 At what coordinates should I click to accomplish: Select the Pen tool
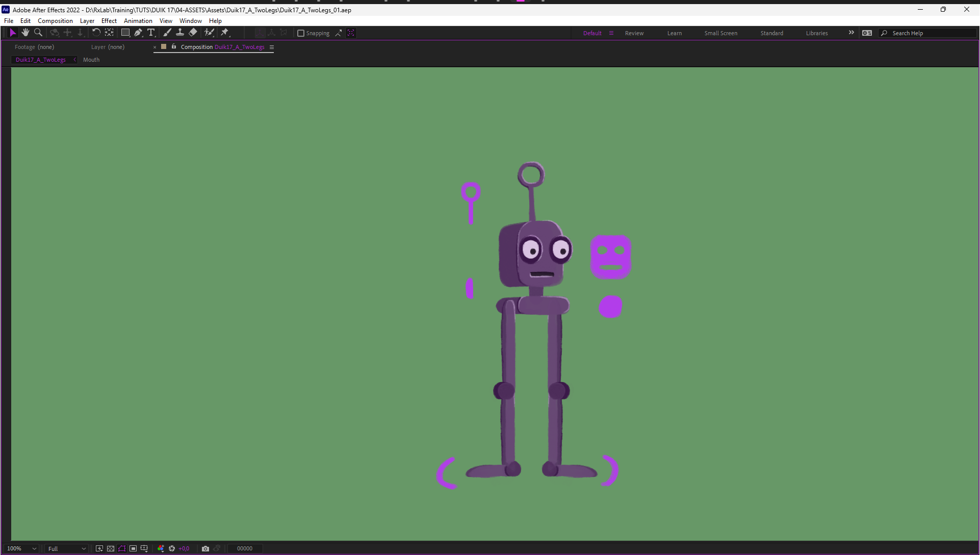point(138,33)
